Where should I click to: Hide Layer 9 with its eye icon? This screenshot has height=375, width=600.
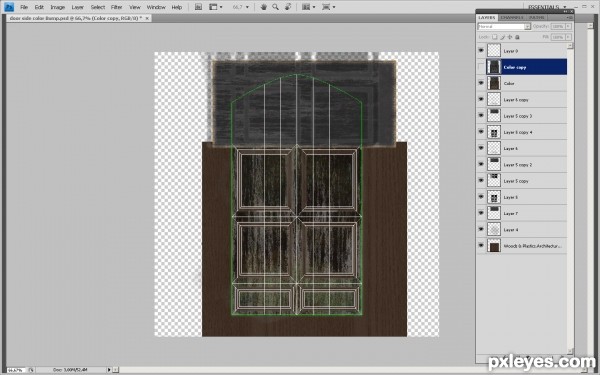(481, 51)
